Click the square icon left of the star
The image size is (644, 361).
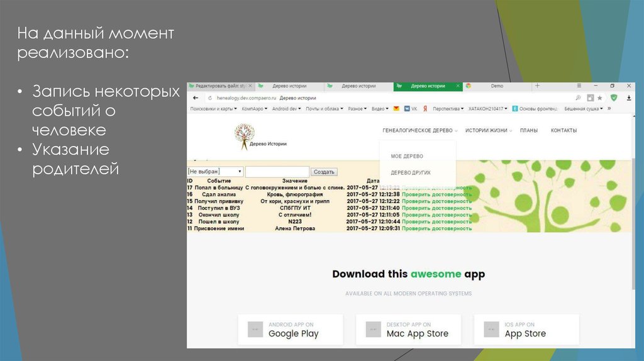point(590,97)
